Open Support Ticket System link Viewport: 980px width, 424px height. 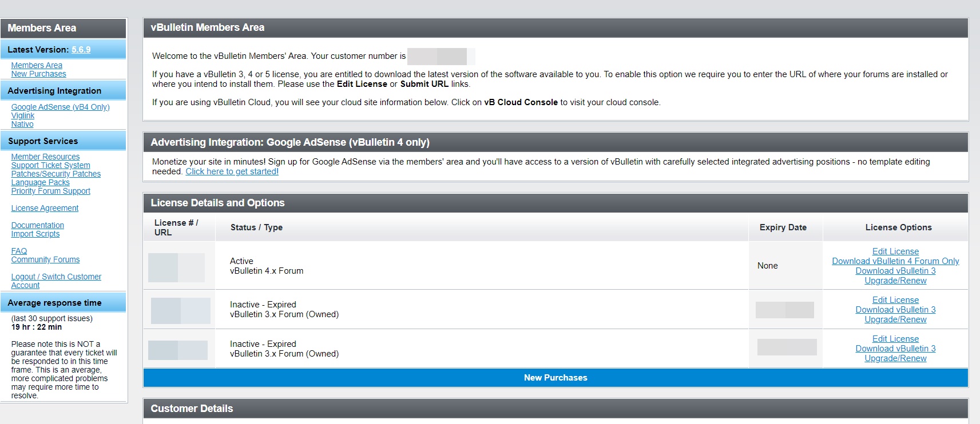pos(50,165)
